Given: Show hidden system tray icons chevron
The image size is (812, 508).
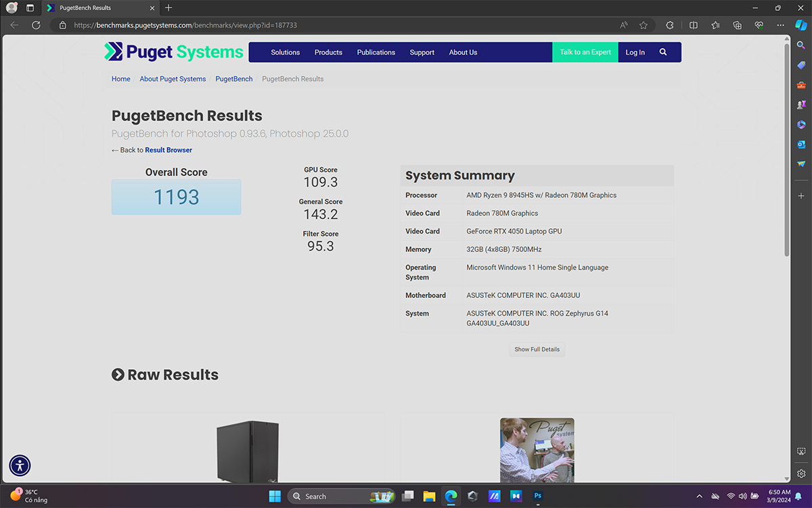Looking at the screenshot, I should point(699,496).
